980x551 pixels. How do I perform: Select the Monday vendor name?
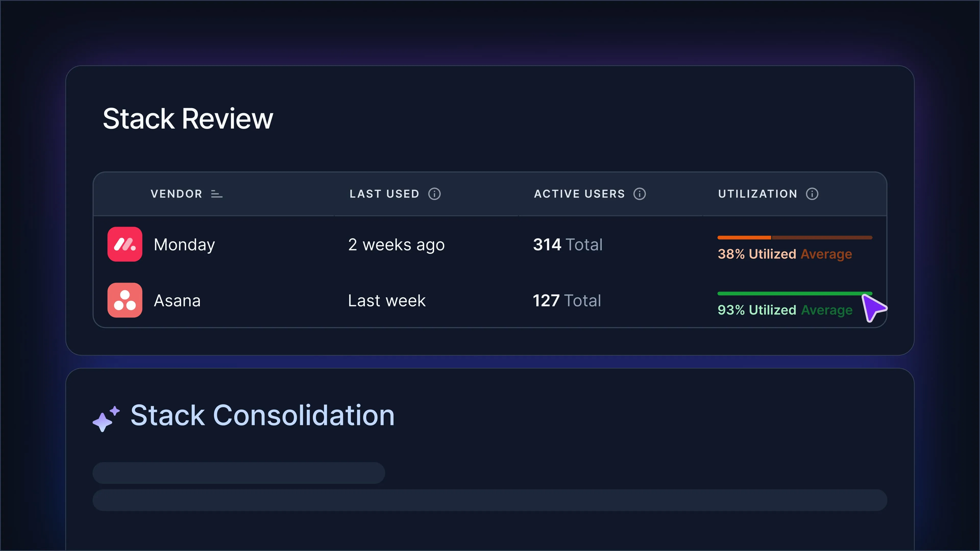[x=184, y=245]
